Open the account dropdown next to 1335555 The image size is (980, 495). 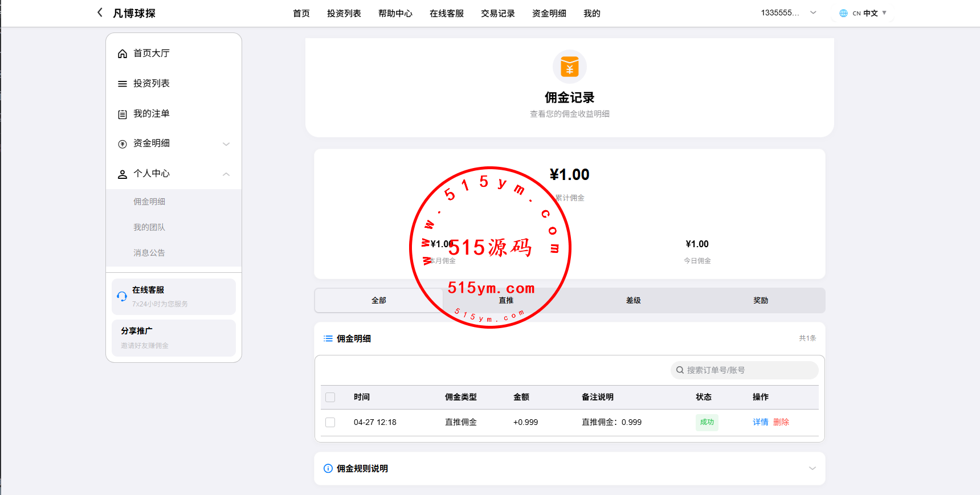[813, 13]
